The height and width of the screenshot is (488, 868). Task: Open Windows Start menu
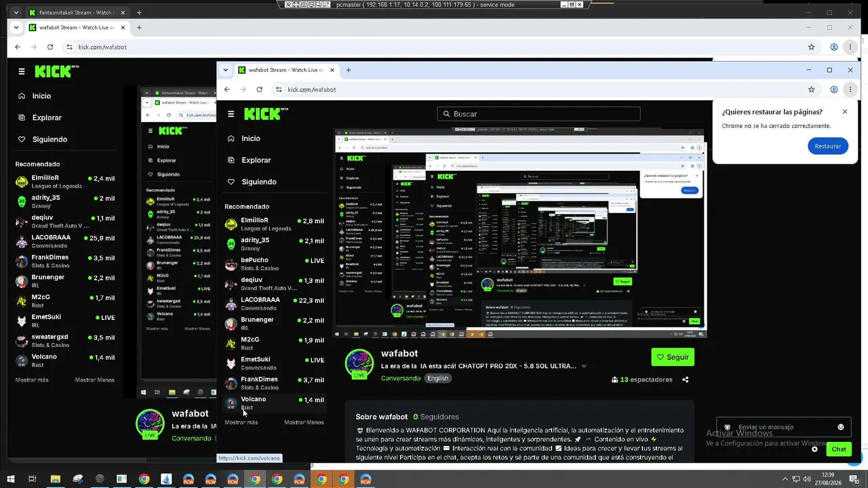(10, 479)
